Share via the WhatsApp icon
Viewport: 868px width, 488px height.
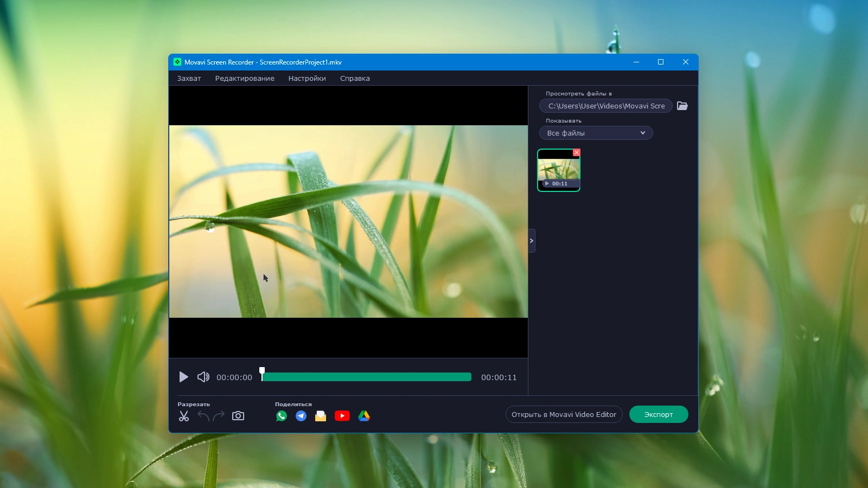[x=282, y=416]
